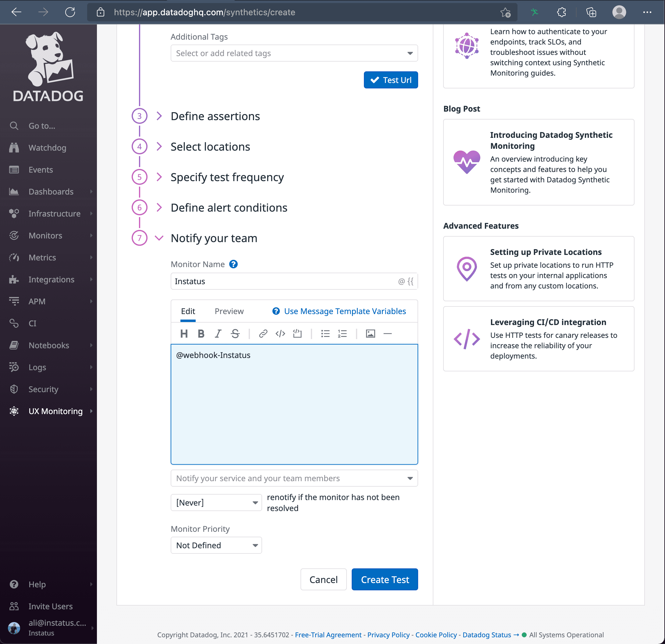Click the image insert icon in editor

click(369, 334)
